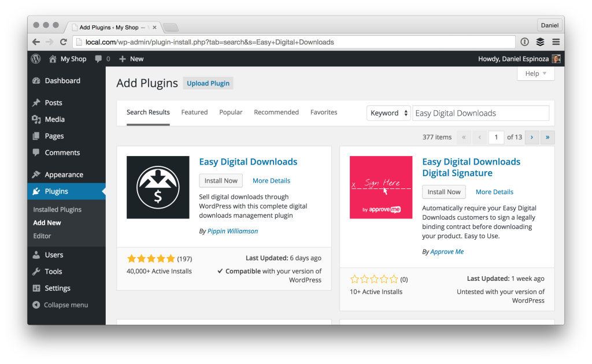Image resolution: width=592 pixels, height=364 pixels.
Task: Open the plugin Editor submenu item
Action: click(42, 236)
